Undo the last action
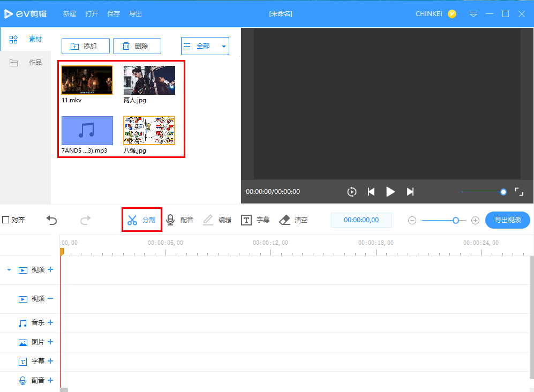 coord(51,220)
